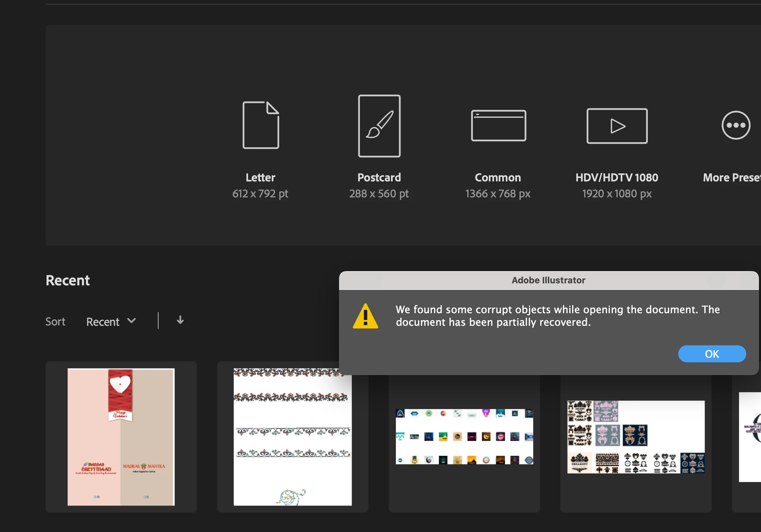Viewport: 761px width, 532px height.
Task: Open More Presets ellipsis icon
Action: coord(736,125)
